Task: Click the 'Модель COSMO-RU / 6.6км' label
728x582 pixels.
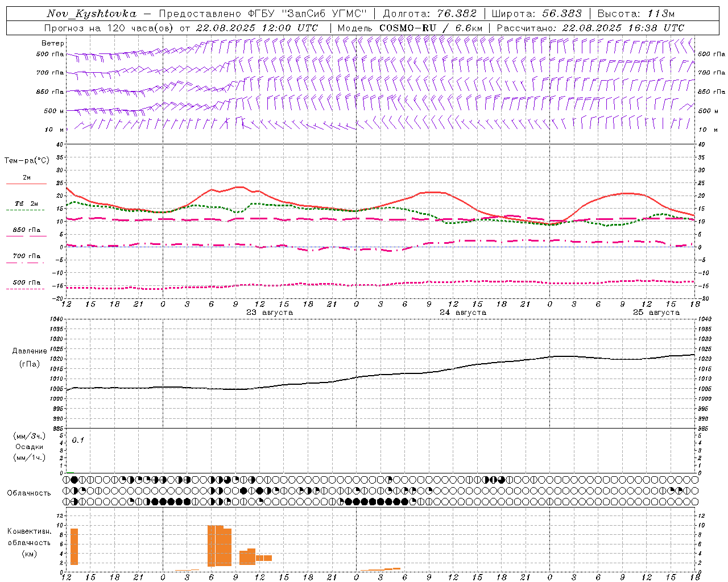Action: click(x=410, y=28)
